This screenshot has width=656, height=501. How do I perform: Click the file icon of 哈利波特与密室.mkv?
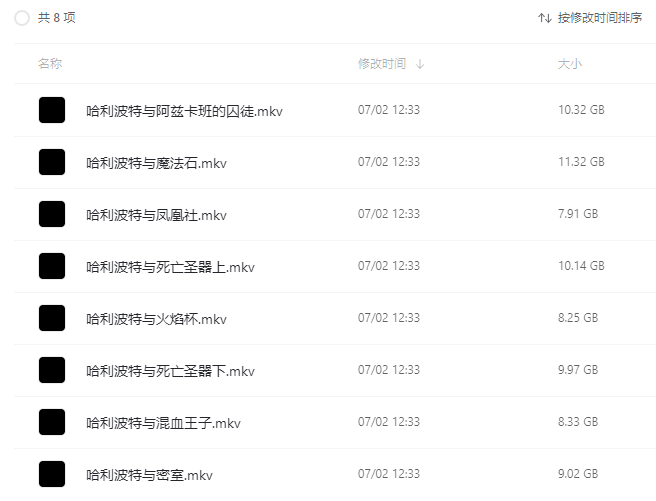[x=52, y=474]
